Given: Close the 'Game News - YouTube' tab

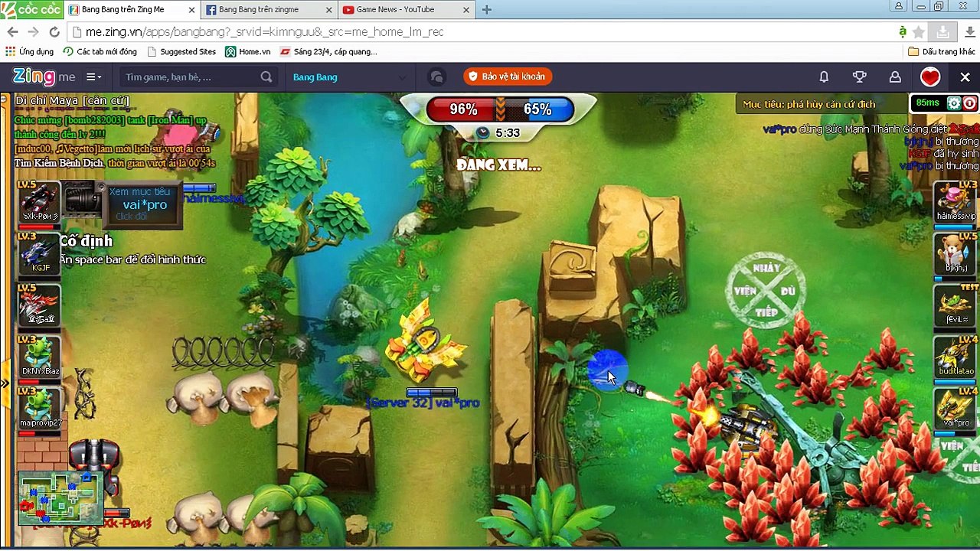Looking at the screenshot, I should [x=466, y=10].
